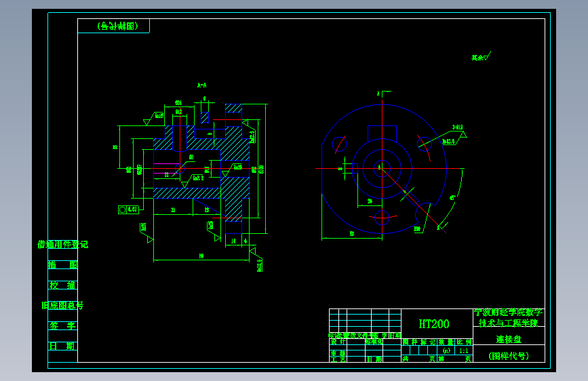Click the rotated drawing-code box on frame
This screenshot has width=588, height=381.
click(114, 26)
